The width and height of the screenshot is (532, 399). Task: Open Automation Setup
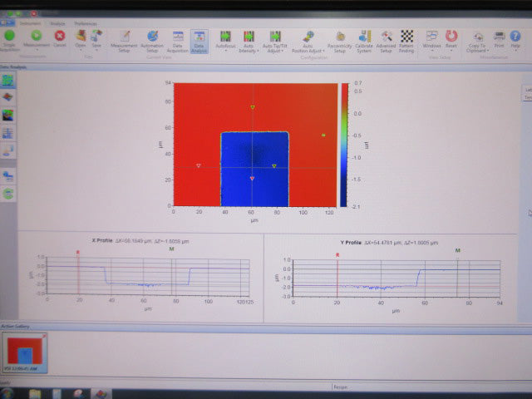pyautogui.click(x=152, y=38)
